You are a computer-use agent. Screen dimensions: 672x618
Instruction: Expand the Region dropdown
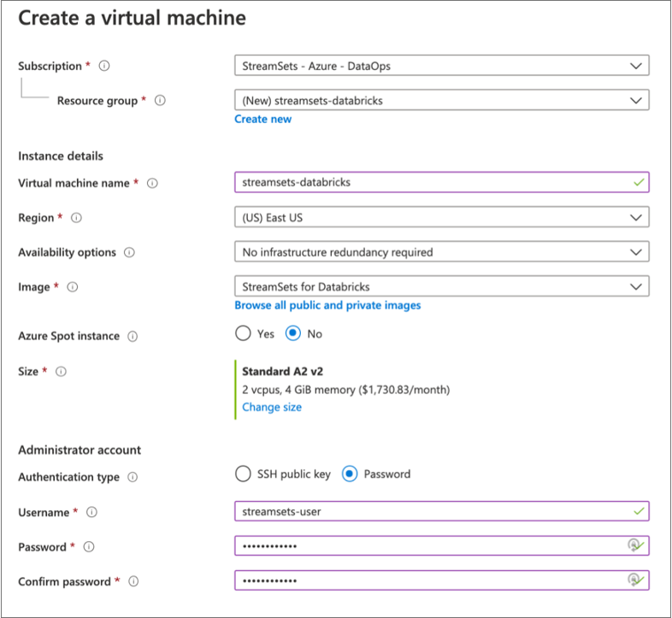[441, 217]
